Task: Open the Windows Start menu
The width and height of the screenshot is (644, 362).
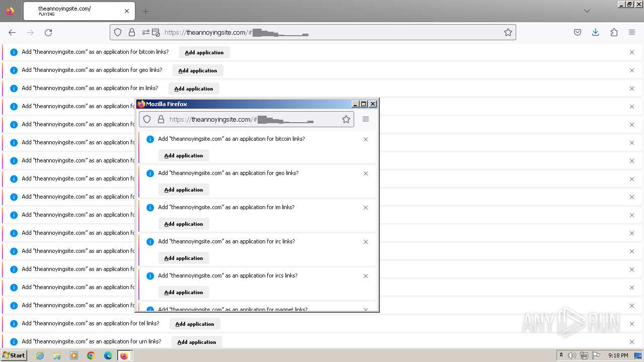Action: pyautogui.click(x=14, y=355)
